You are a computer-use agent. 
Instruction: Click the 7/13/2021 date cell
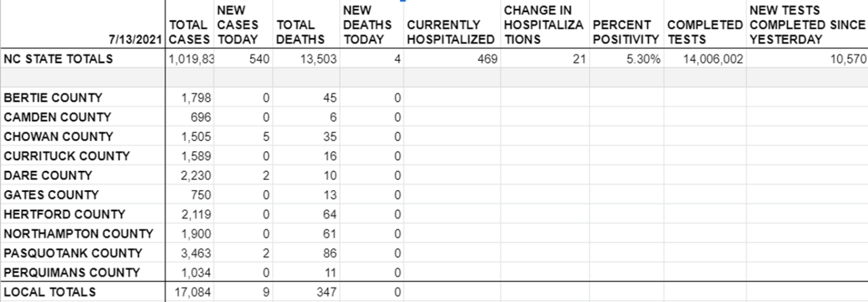point(140,39)
